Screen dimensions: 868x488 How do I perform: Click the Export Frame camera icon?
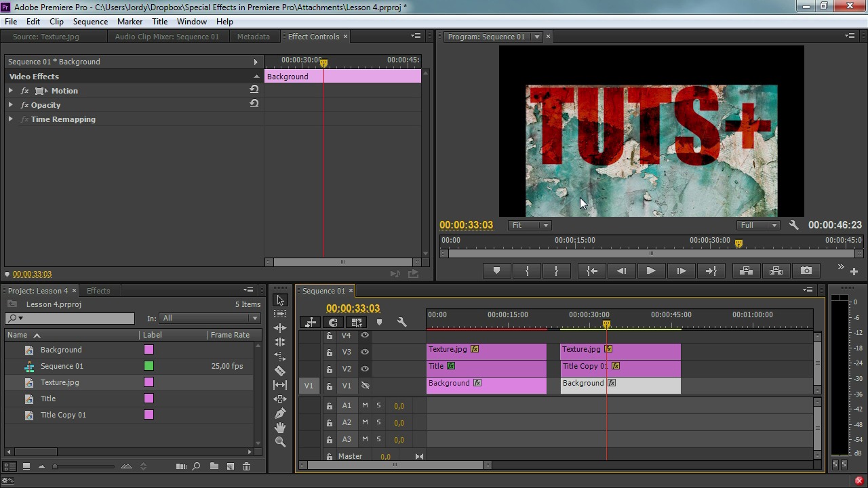tap(806, 270)
